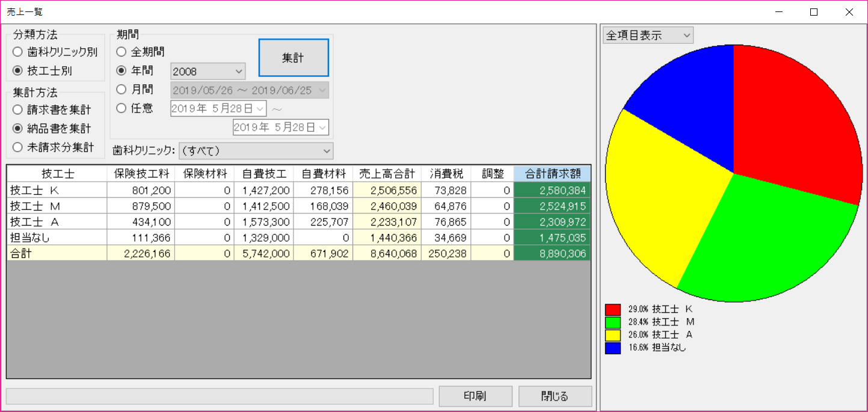Click the red 技工士 K legend swatch
This screenshot has width=868, height=412.
(x=613, y=309)
